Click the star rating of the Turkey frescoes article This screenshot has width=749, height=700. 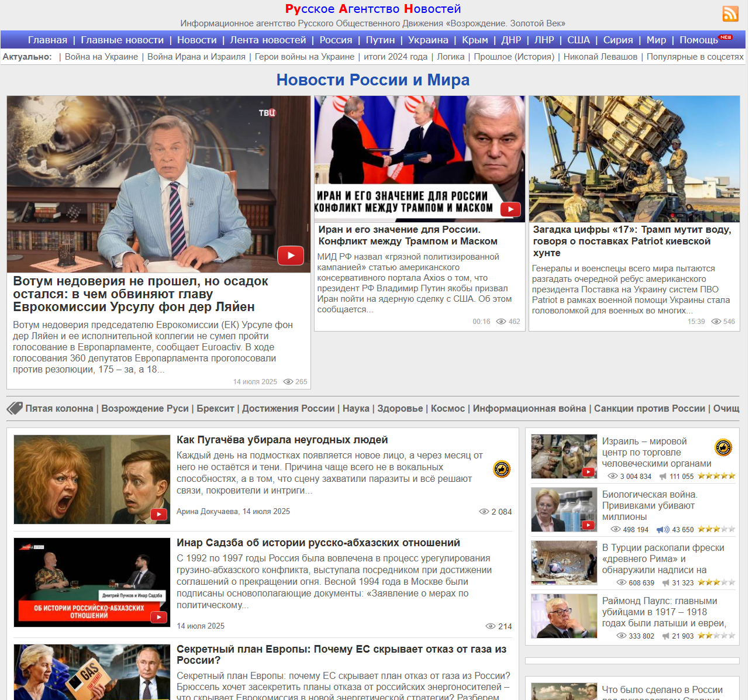716,582
